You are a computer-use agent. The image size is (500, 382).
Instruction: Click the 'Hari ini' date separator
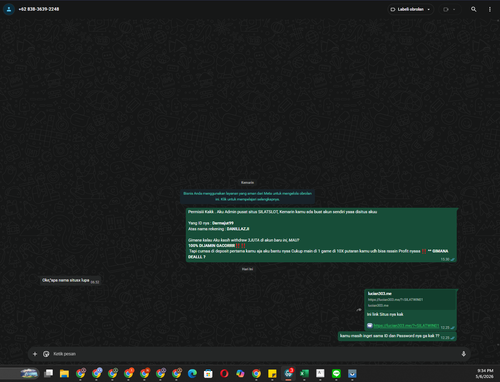247,269
